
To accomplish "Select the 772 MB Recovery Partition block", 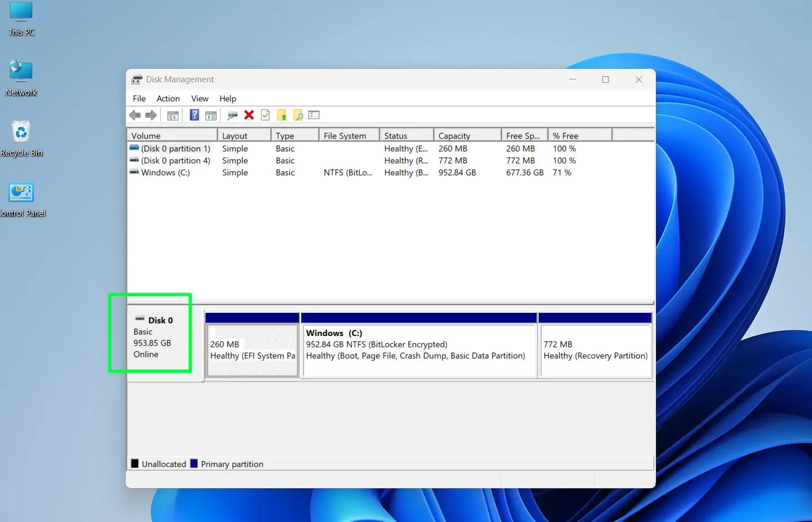I will coord(595,350).
